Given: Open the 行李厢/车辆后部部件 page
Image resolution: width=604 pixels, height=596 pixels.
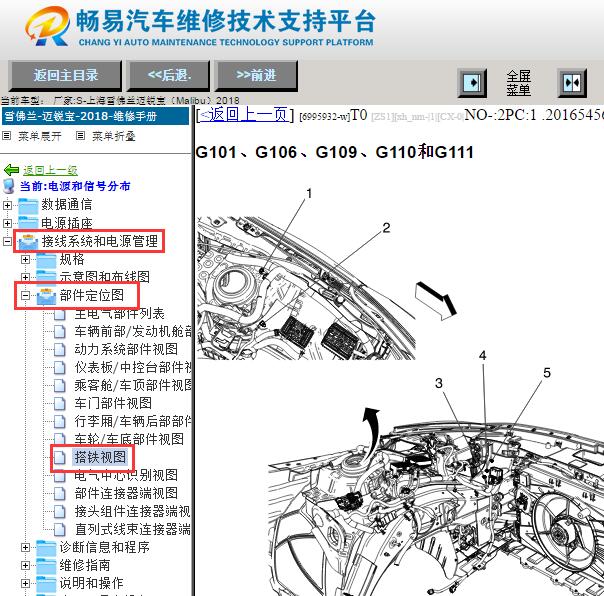Looking at the screenshot, I should point(133,421).
